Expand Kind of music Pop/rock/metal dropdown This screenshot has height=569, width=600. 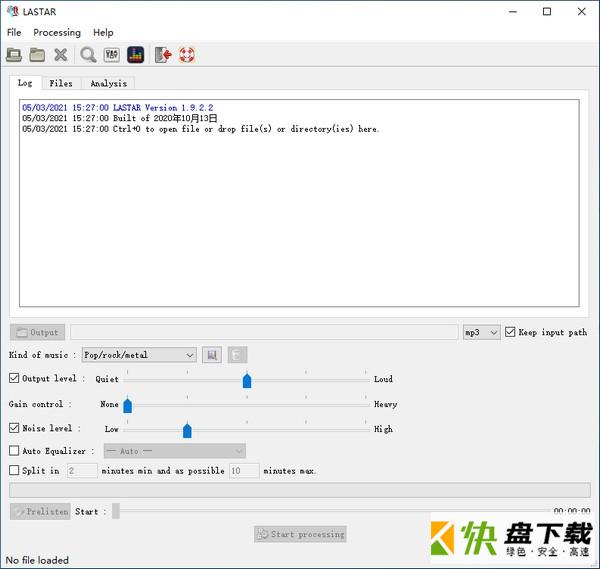click(x=139, y=355)
